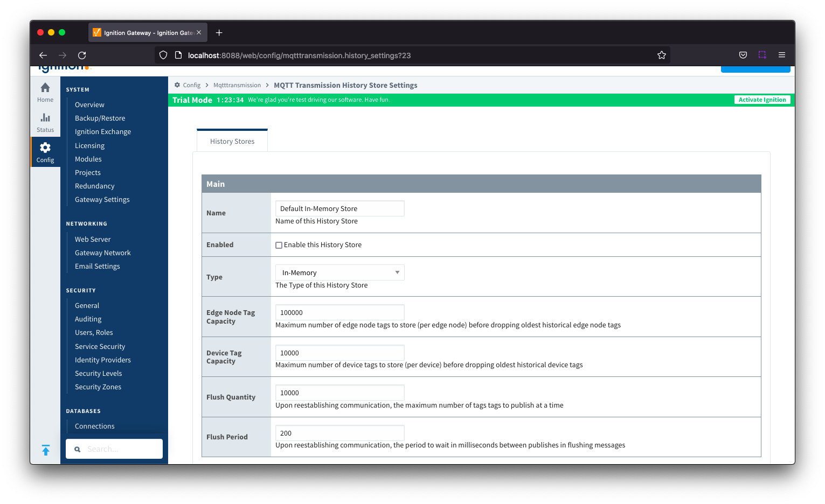The image size is (825, 504).
Task: Open Licensing page
Action: click(x=89, y=145)
